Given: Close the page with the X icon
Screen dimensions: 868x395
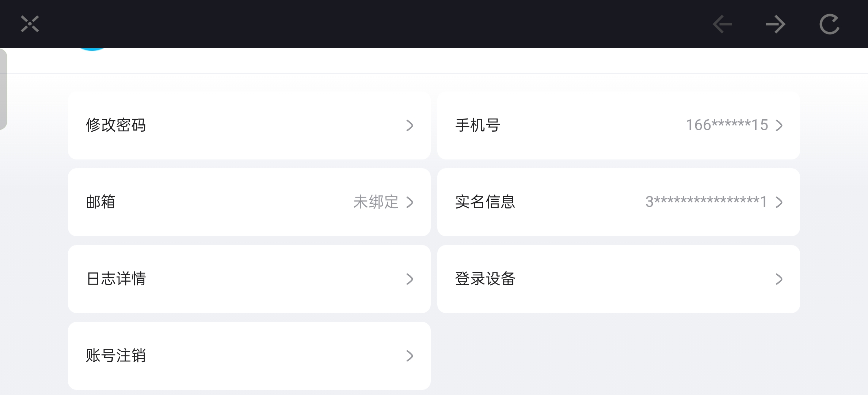Looking at the screenshot, I should [x=30, y=24].
